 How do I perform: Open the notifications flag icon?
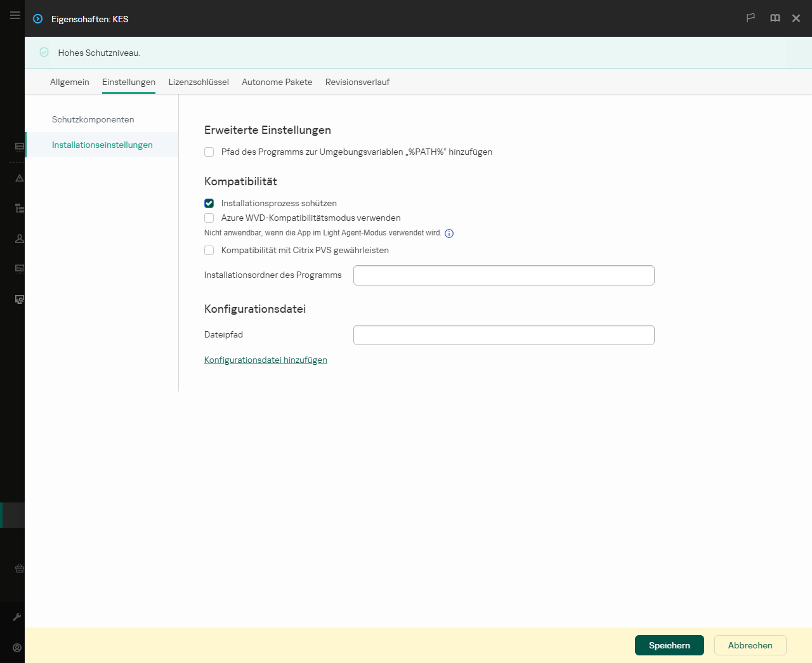[x=750, y=18]
